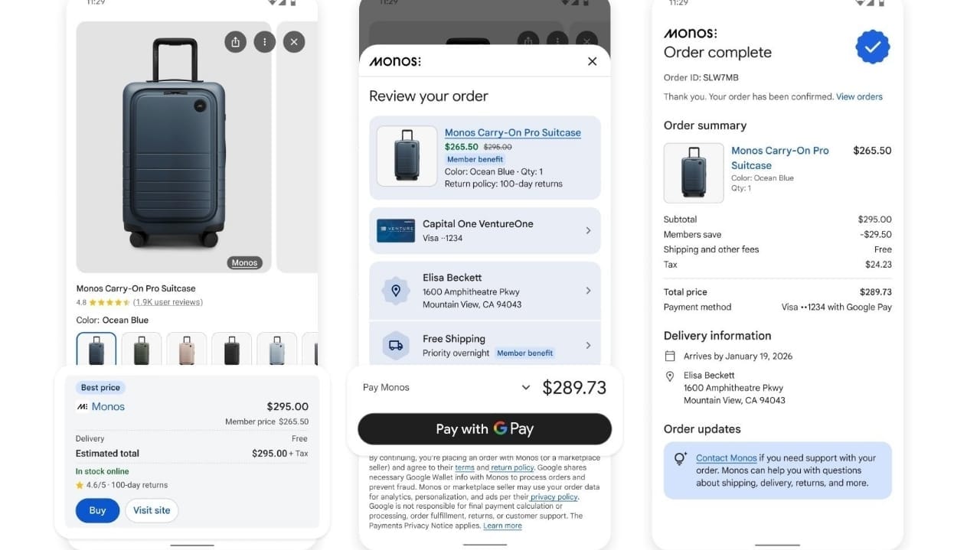Select the Ocean Blue color swatch

[x=96, y=350]
